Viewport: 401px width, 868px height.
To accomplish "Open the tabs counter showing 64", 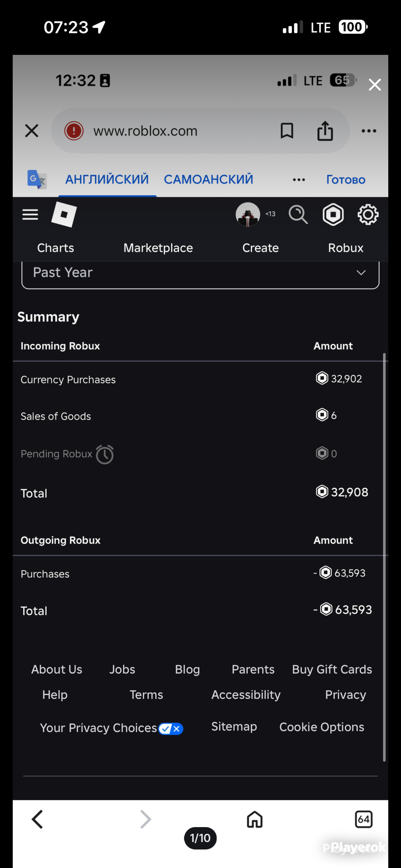I will coord(364,819).
